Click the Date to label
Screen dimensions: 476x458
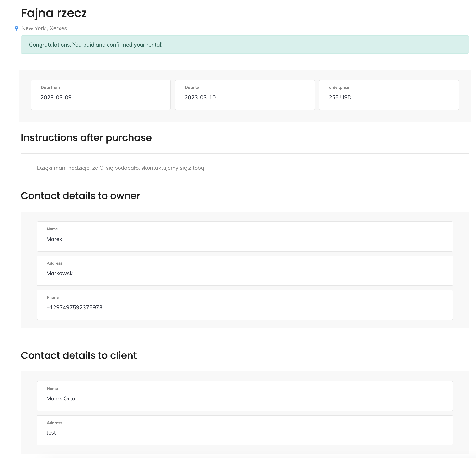click(192, 87)
